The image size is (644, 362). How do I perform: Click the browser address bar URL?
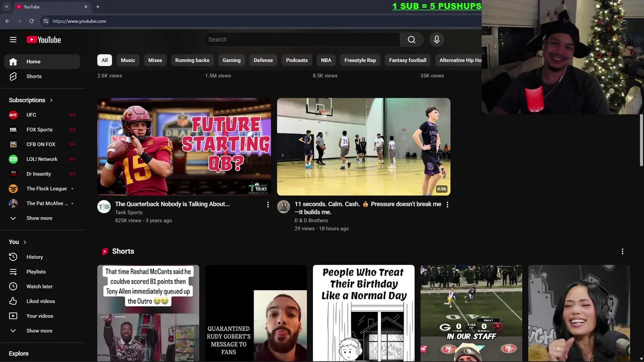(79, 21)
